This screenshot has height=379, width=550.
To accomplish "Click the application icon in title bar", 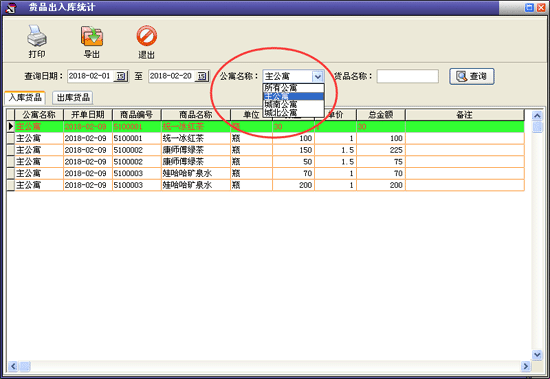I will pyautogui.click(x=11, y=7).
